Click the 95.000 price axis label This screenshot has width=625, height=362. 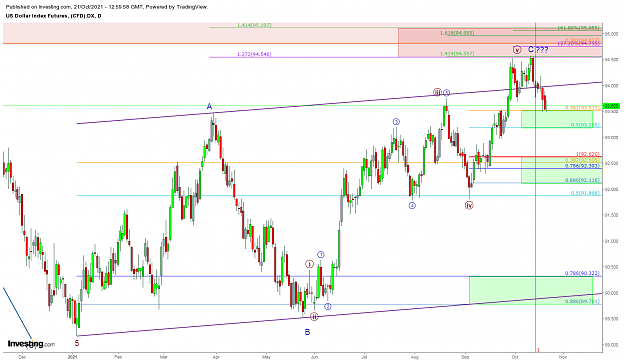click(x=611, y=34)
